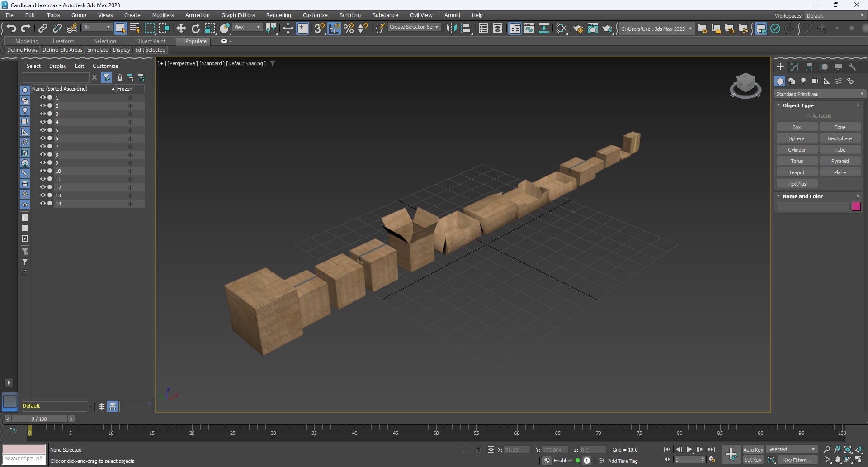Open the Schematic View icon
This screenshot has height=467, width=868.
(x=544, y=28)
